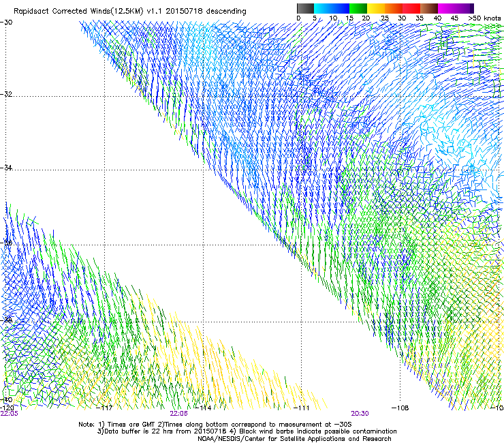
Task: Choose the yellow 20–25 knots legend swatch
Action: (x=376, y=8)
